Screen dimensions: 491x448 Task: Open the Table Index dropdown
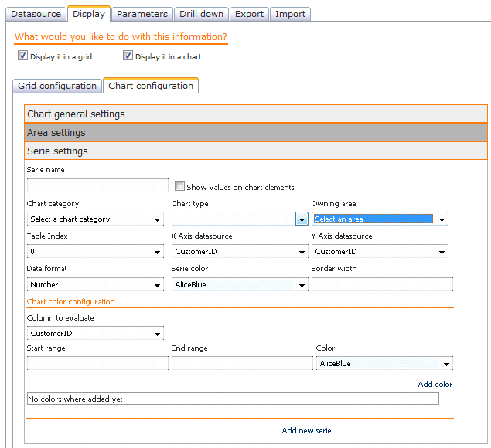click(x=95, y=252)
